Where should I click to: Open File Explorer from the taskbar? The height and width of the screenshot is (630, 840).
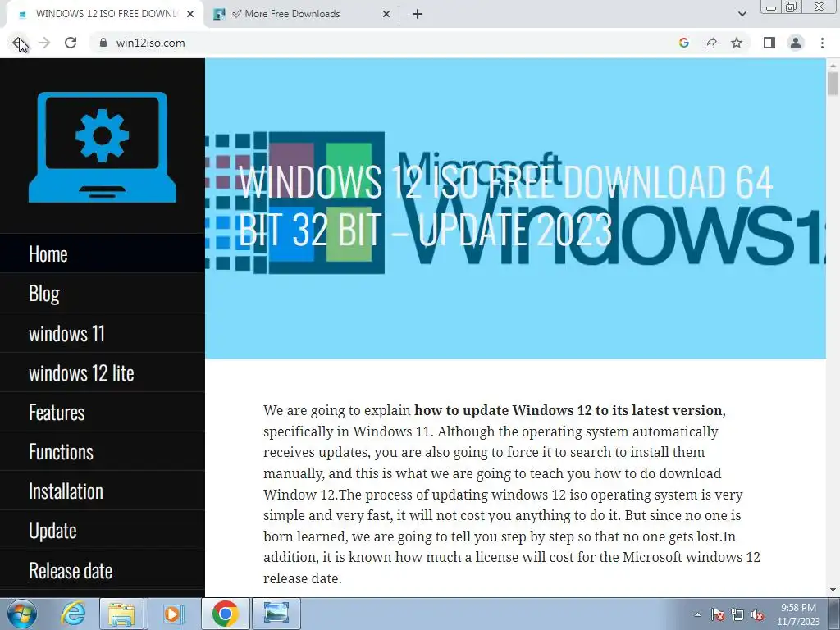pos(121,614)
